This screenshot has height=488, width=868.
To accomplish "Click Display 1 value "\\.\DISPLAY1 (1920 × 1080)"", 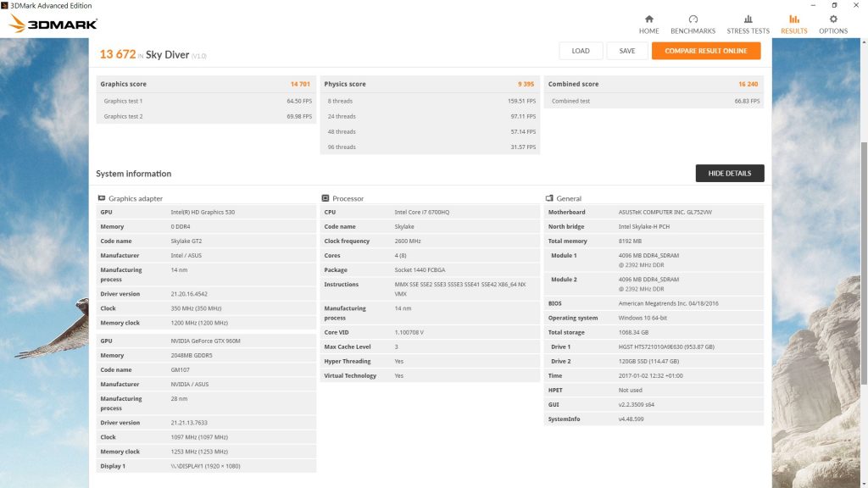I will pyautogui.click(x=205, y=467).
